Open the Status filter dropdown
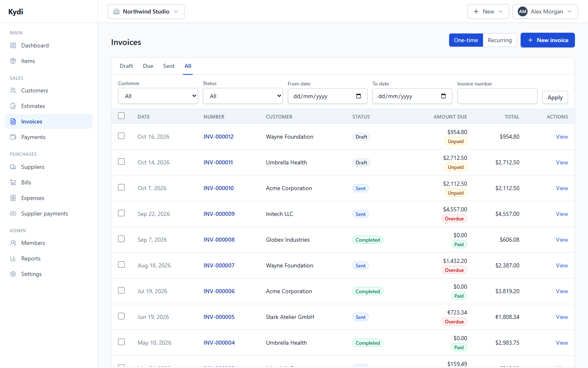The height and width of the screenshot is (368, 588). 243,96
